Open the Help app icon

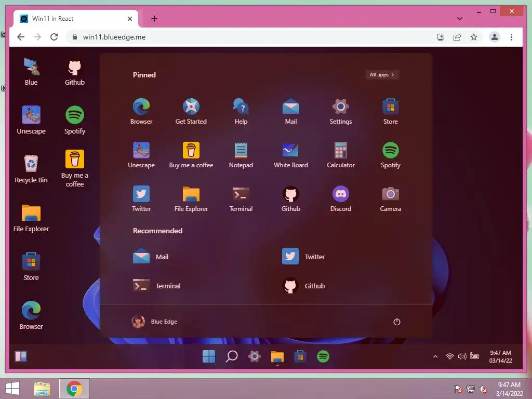(x=241, y=111)
